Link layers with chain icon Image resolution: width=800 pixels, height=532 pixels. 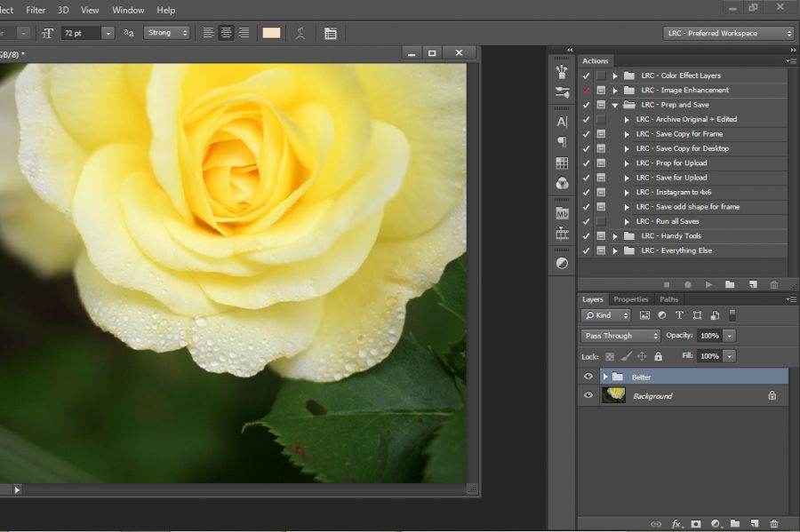[x=656, y=524]
